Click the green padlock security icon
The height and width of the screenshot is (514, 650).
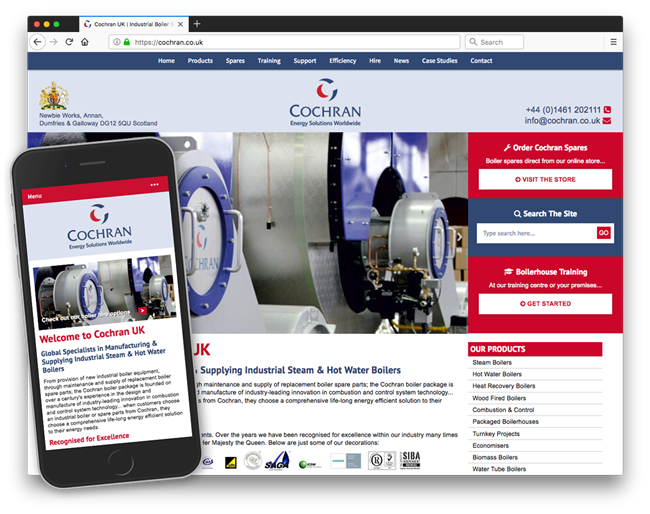pos(126,42)
